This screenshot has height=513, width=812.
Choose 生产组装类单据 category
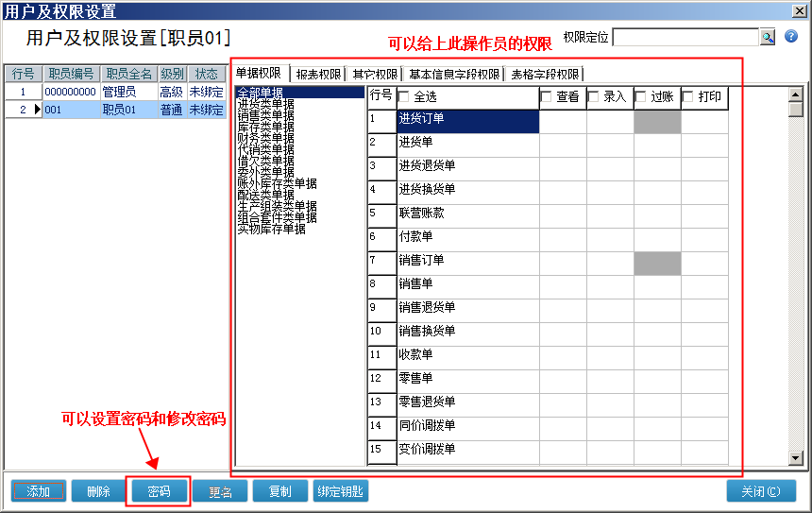point(277,205)
